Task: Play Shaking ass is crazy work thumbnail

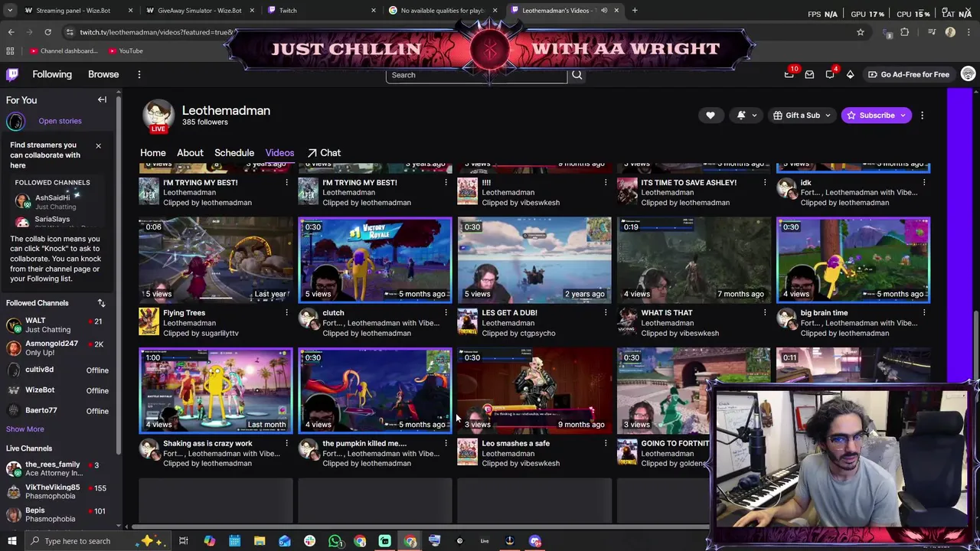Action: (x=216, y=391)
